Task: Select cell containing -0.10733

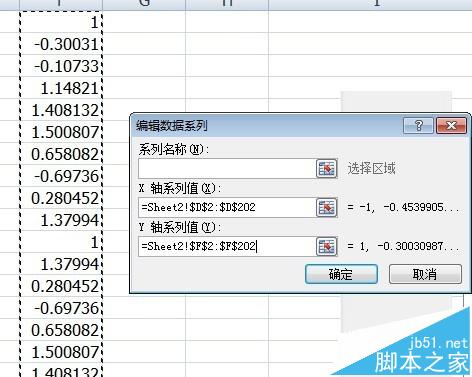Action: coord(61,66)
